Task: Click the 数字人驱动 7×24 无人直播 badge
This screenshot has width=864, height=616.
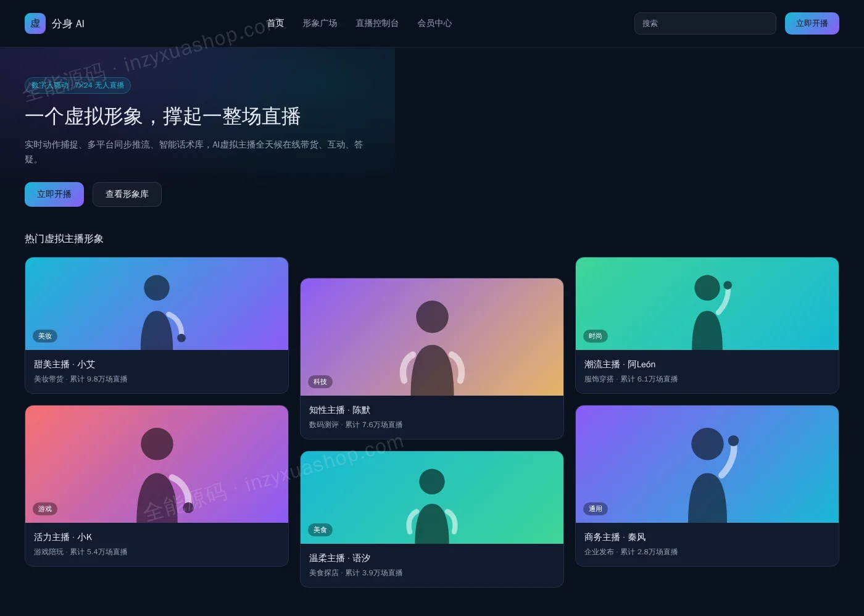Action: coord(78,85)
